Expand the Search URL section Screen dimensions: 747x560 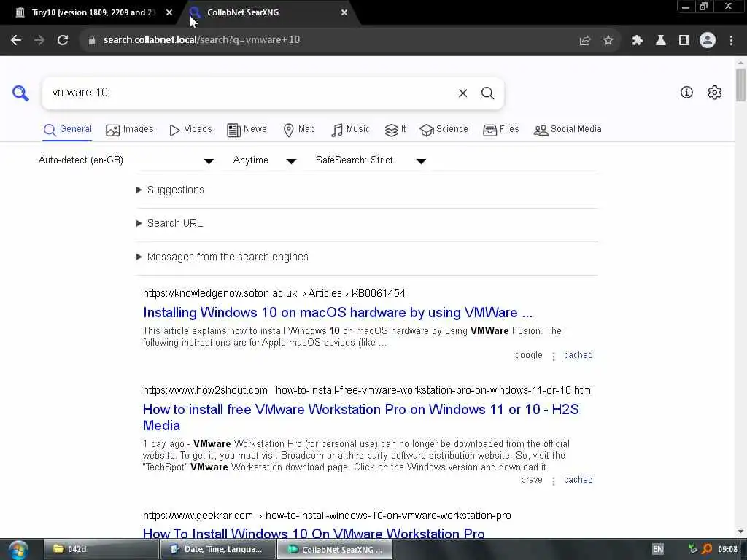[x=169, y=223]
